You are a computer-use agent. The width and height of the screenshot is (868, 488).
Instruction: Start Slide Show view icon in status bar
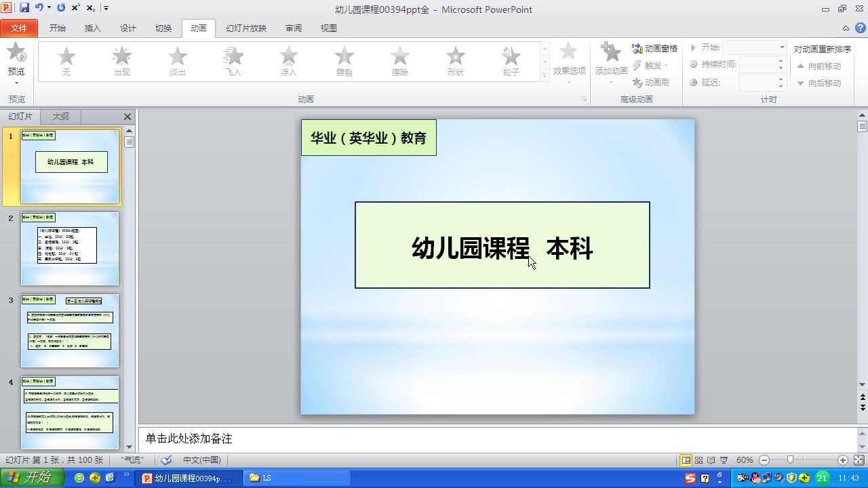pos(724,460)
